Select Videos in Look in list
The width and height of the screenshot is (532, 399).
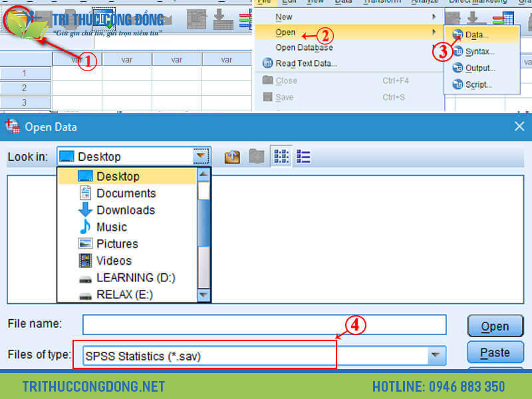tap(127, 261)
